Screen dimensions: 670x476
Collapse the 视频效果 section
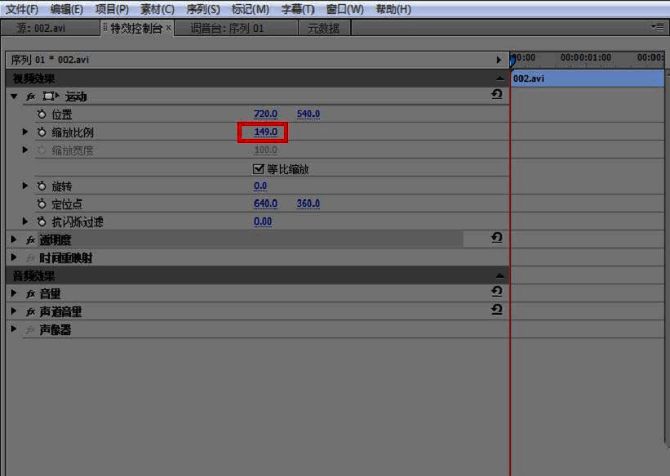click(x=500, y=78)
